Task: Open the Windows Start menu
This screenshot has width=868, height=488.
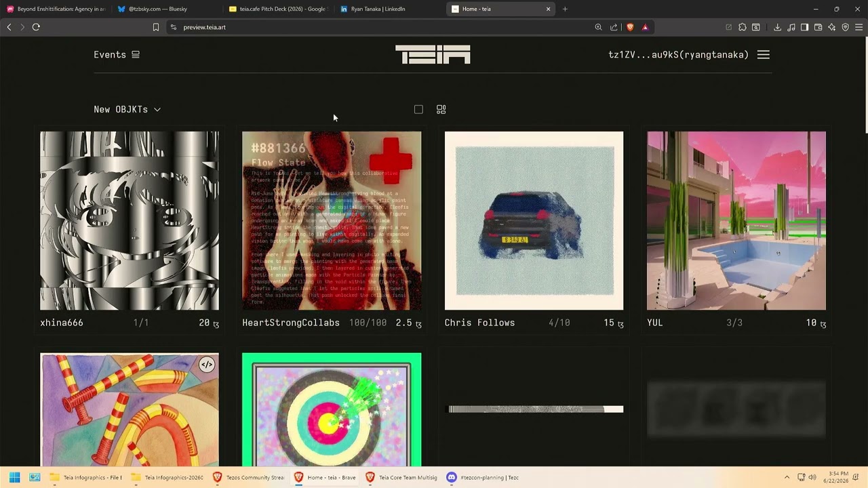Action: [x=14, y=477]
